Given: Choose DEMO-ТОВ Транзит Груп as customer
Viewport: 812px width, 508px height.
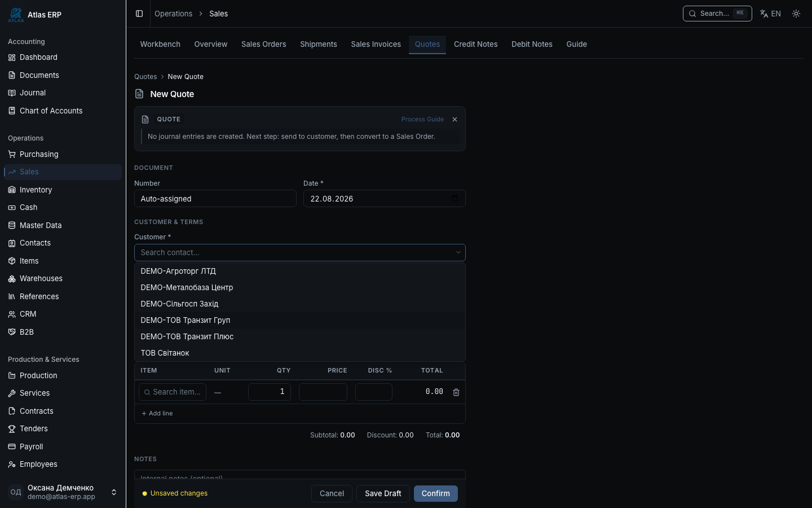Looking at the screenshot, I should (299, 321).
